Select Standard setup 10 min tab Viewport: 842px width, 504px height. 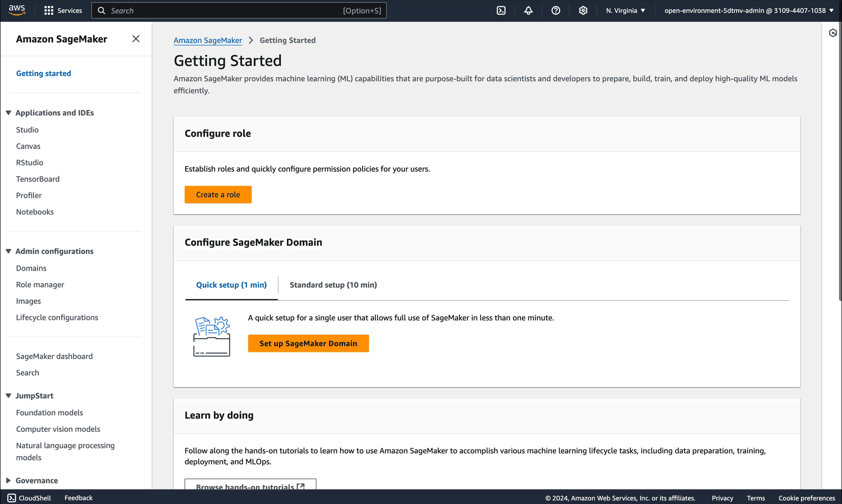pyautogui.click(x=333, y=284)
